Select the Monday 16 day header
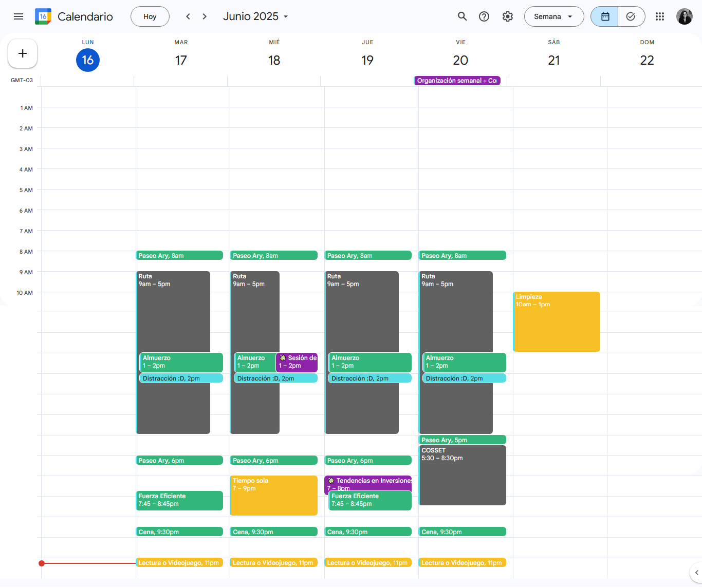This screenshot has height=588, width=702. [x=88, y=60]
